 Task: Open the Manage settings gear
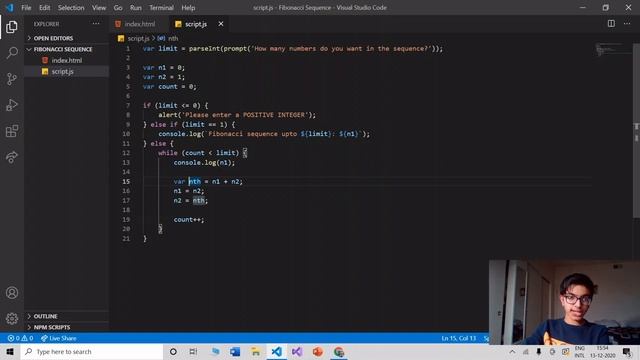coord(12,318)
